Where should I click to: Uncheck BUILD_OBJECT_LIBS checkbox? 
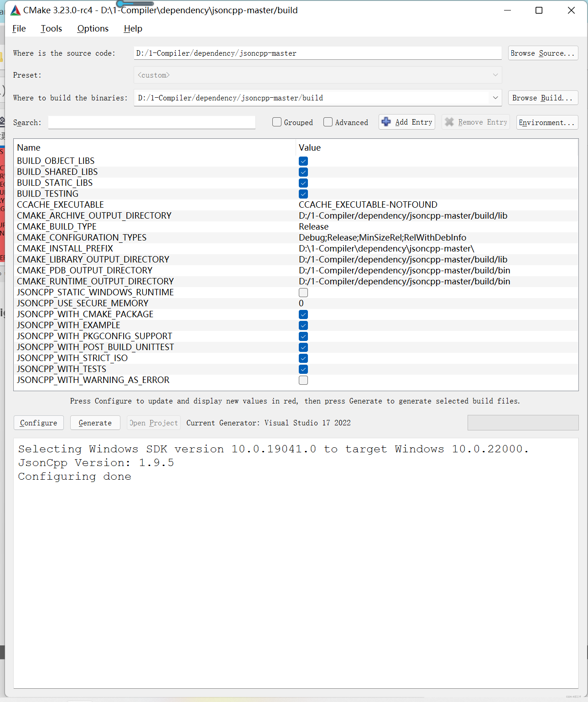coord(303,161)
